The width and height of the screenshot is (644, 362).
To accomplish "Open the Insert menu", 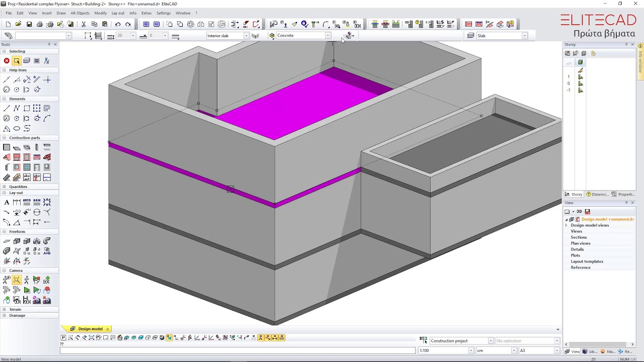I will click(47, 13).
